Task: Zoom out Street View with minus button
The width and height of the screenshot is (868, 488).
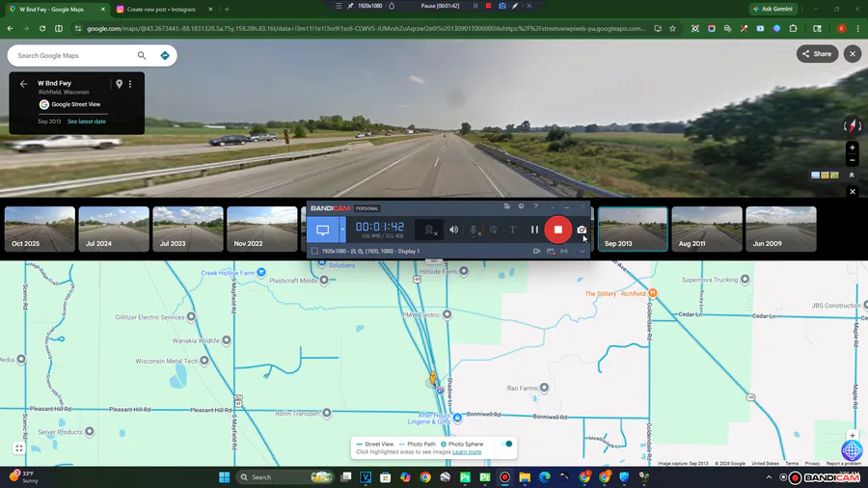Action: (853, 160)
